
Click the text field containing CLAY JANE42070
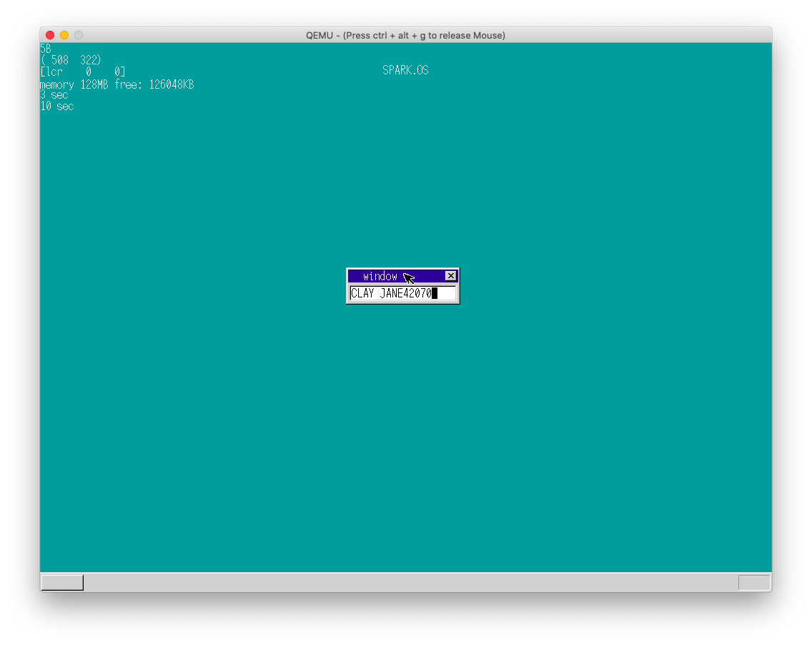(x=403, y=293)
